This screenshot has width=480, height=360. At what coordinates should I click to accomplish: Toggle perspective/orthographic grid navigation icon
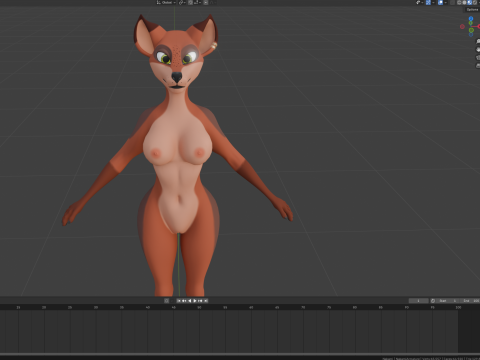[478, 66]
